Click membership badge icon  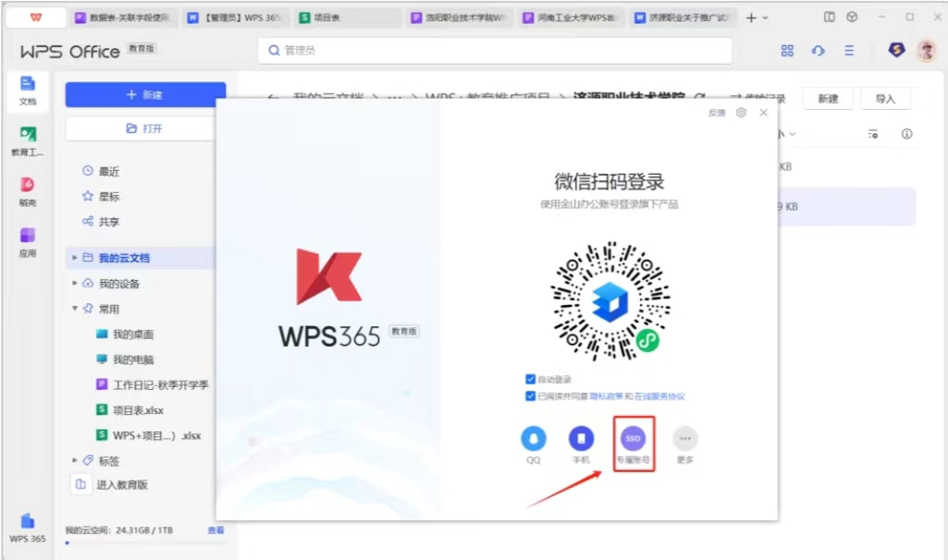[x=896, y=50]
